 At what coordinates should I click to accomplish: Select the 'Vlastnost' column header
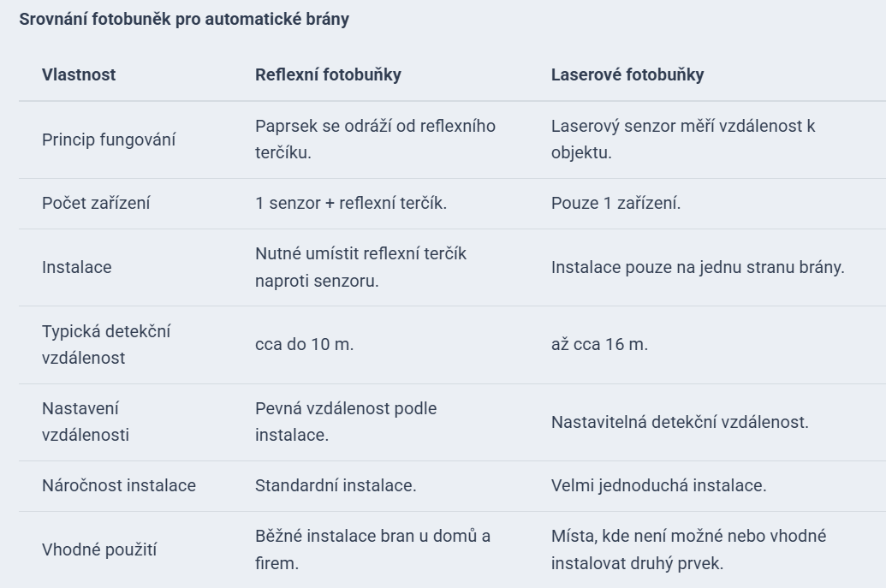coord(79,74)
